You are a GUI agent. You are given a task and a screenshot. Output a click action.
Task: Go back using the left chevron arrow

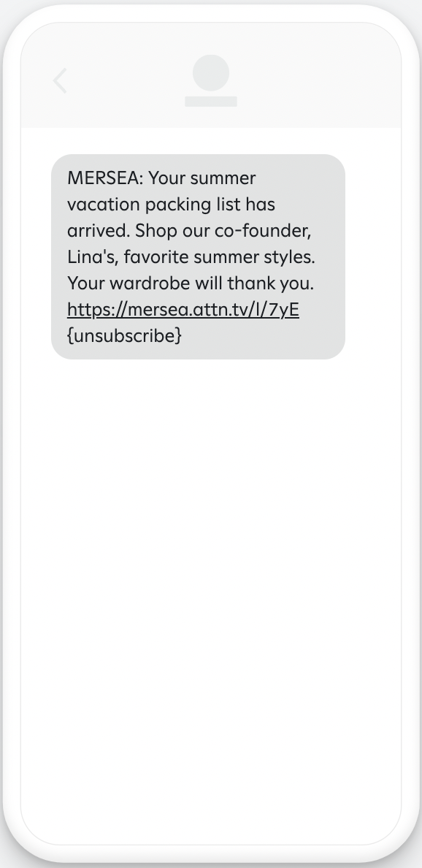tap(60, 81)
